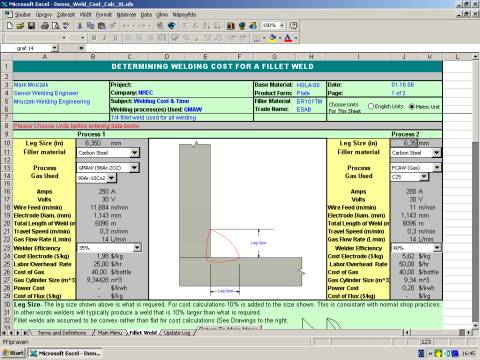
Task: Open the 90Ar-10Co2 gas dropdown
Action: click(111, 178)
